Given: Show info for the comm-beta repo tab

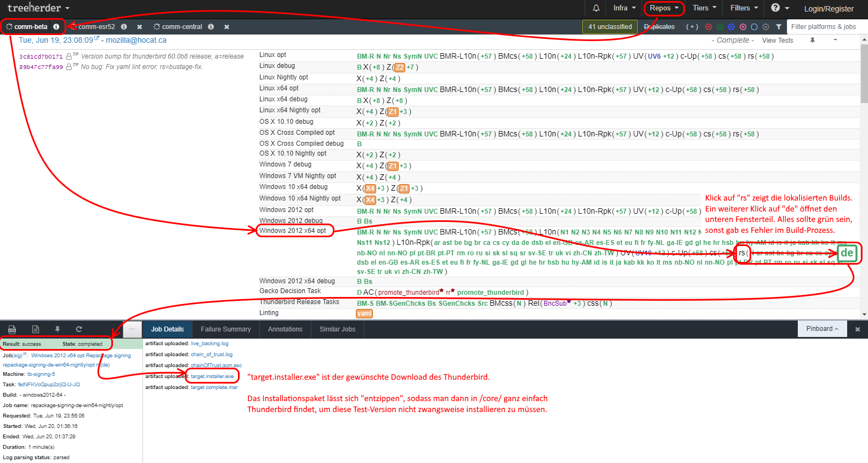Looking at the screenshot, I should pos(56,26).
